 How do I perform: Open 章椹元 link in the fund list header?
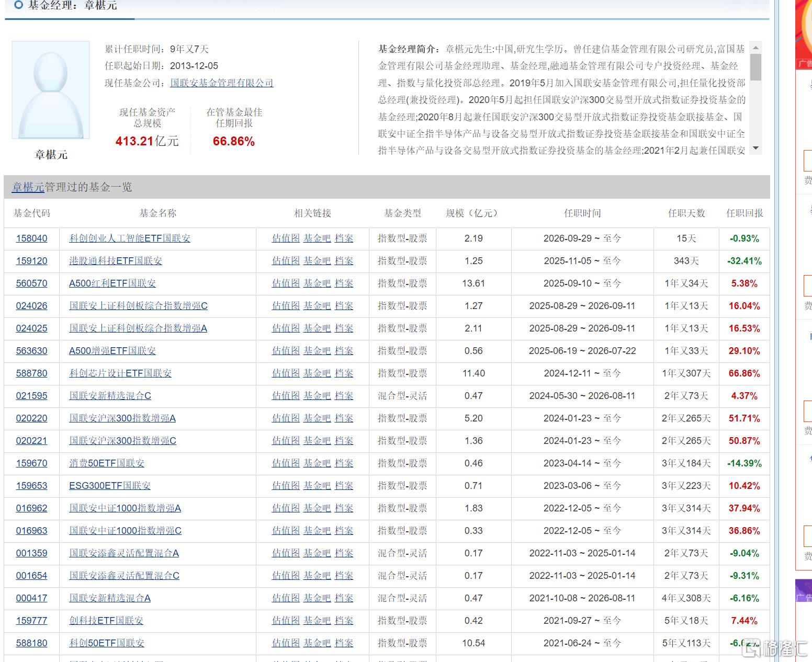pos(28,187)
